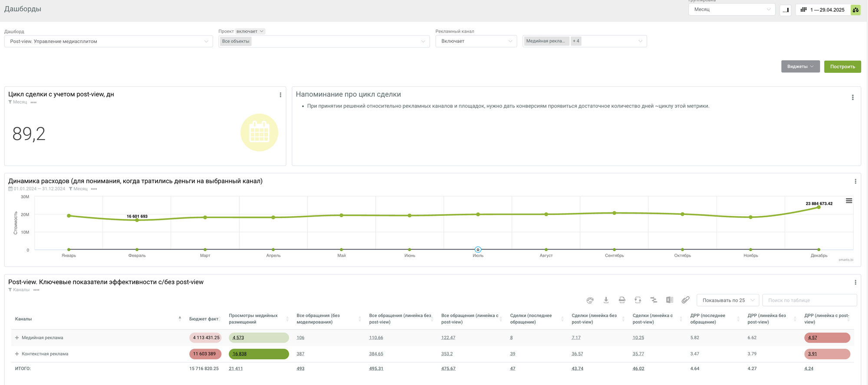
Task: Click the transpose swap icon in table toolbar
Action: (x=638, y=300)
